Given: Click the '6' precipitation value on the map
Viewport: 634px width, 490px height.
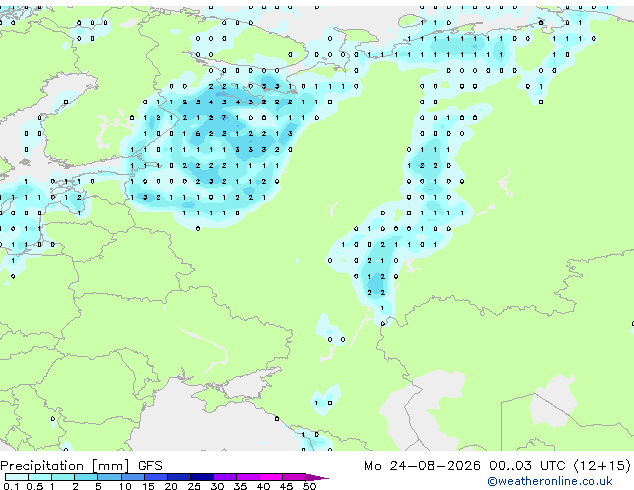Looking at the screenshot, I should pos(198,134).
